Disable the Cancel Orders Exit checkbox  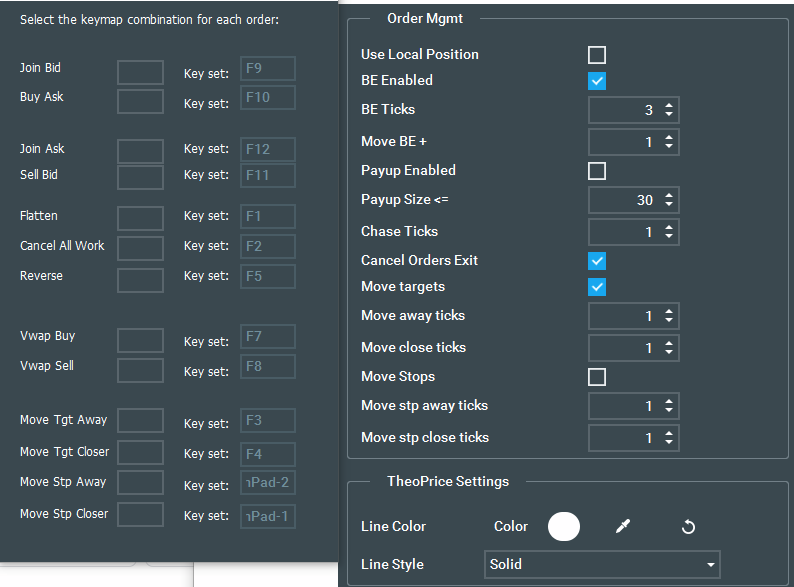(x=597, y=261)
